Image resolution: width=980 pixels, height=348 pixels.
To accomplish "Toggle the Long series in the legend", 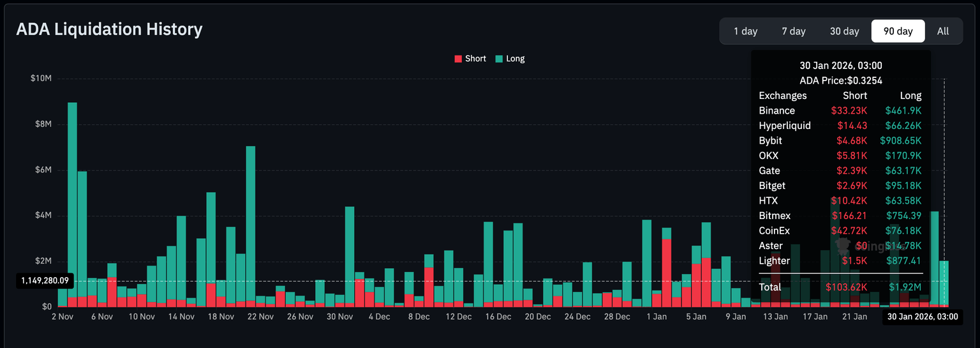I will pyautogui.click(x=515, y=59).
